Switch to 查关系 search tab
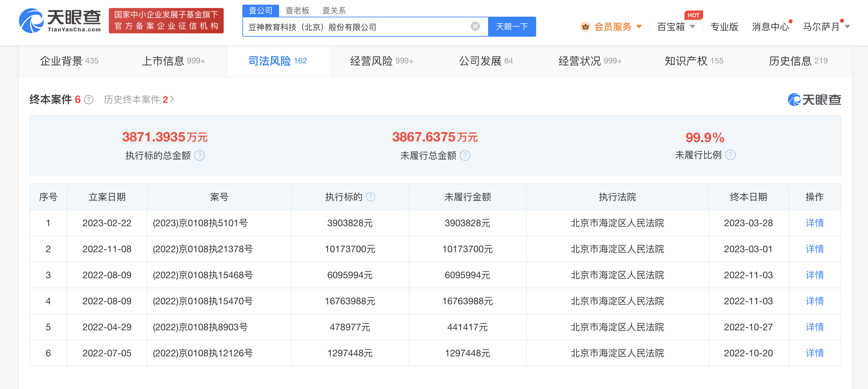This screenshot has width=868, height=389. click(334, 10)
